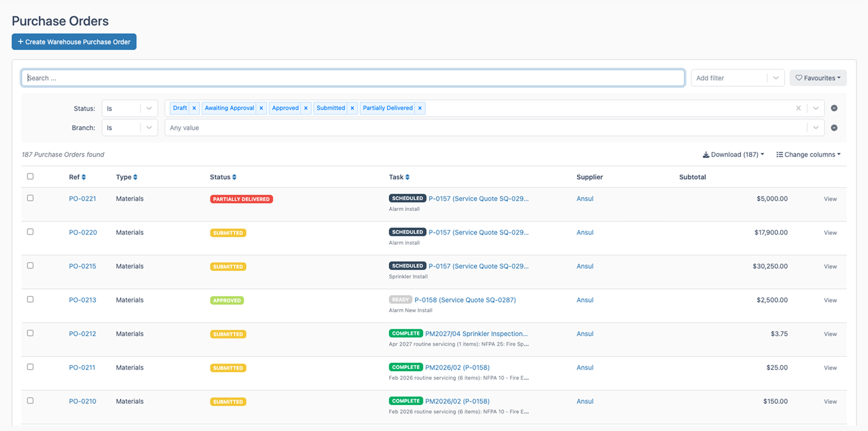View the PO-0213 order

click(x=830, y=300)
